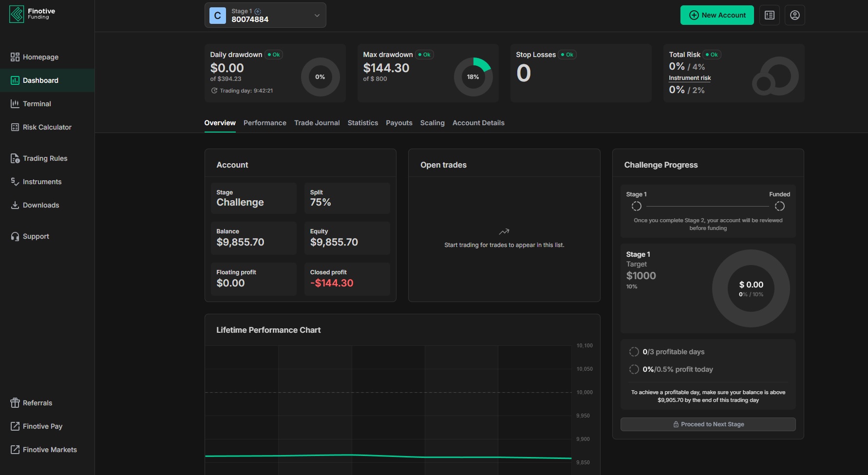This screenshot has height=475, width=868.
Task: Open Finotive Pay external link
Action: [42, 426]
